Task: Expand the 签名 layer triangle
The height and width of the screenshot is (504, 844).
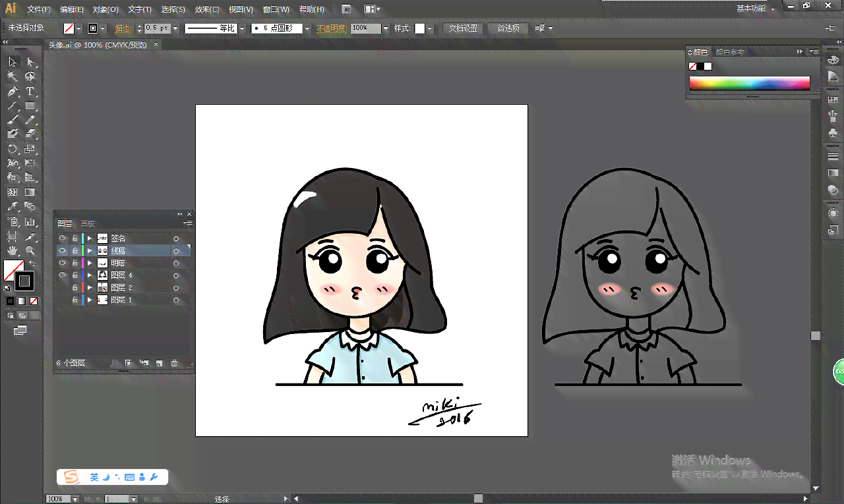Action: coord(90,238)
